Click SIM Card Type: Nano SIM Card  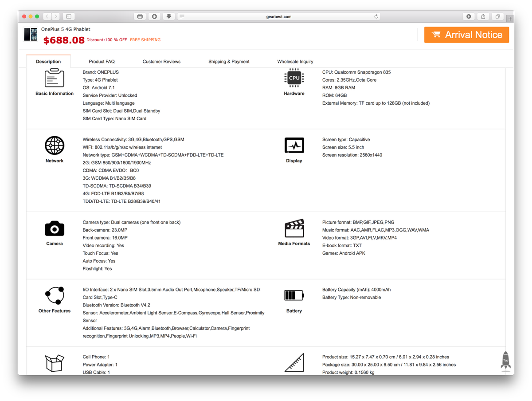coord(114,119)
